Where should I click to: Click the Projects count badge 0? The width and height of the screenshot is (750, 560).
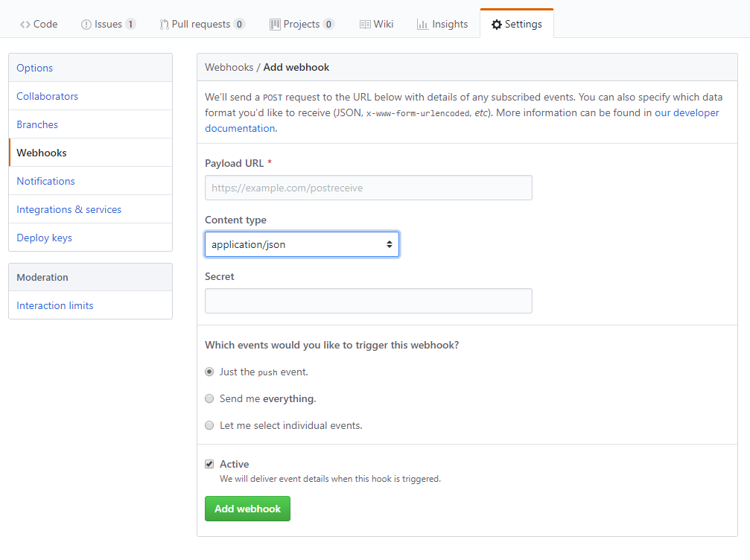click(328, 25)
